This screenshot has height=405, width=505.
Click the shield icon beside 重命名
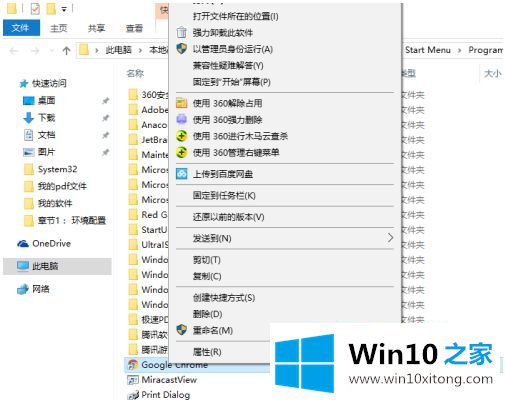(182, 330)
